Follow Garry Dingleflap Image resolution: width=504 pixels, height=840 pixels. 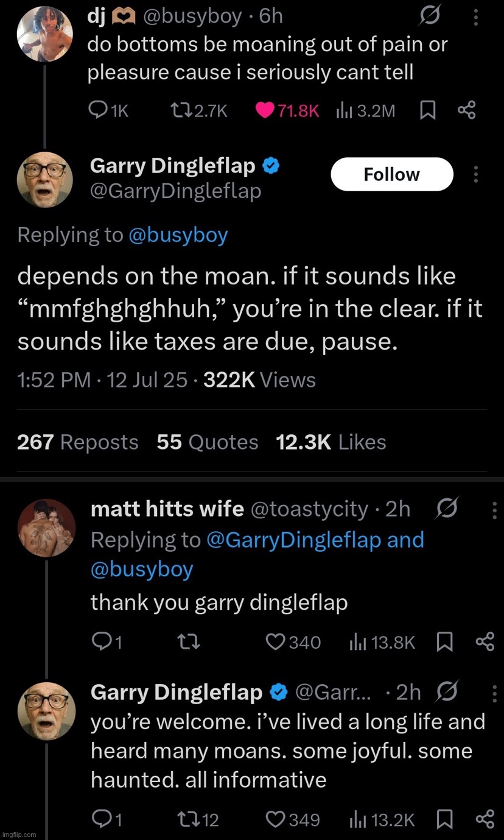[x=391, y=174]
